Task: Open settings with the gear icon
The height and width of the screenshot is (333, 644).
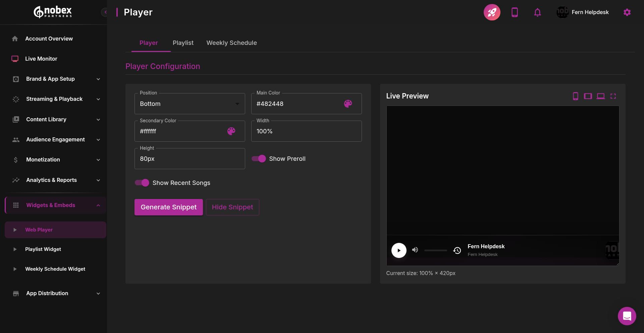Action: [x=627, y=12]
